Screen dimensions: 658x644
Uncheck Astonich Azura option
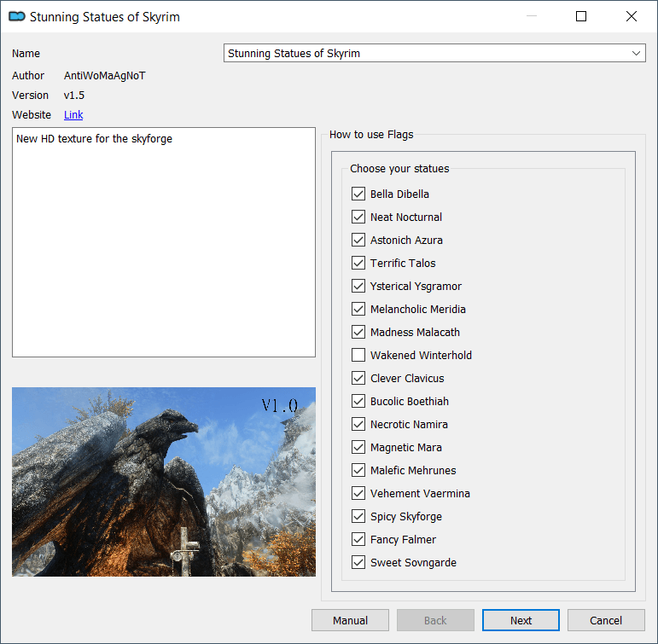358,240
